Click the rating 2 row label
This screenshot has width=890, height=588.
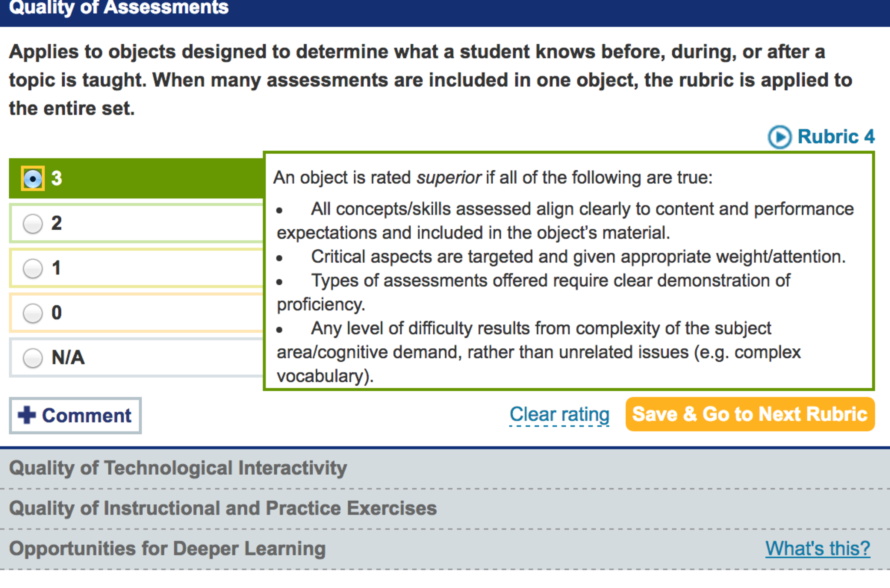point(56,223)
